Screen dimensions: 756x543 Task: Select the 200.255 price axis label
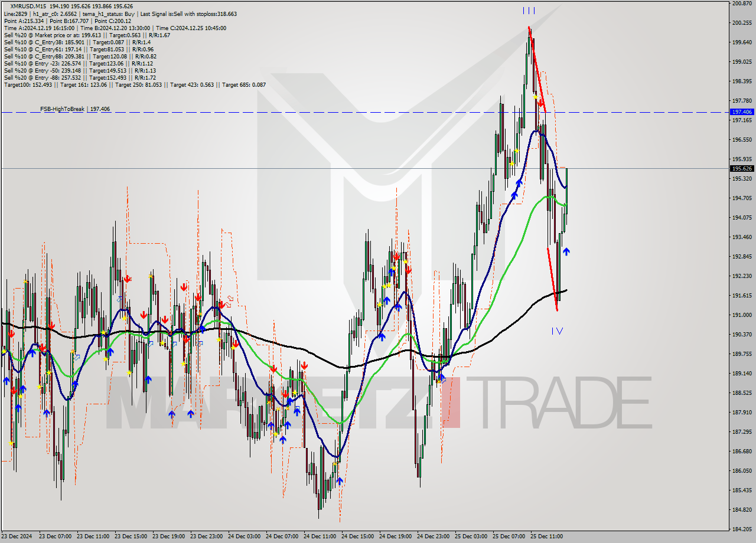click(x=742, y=23)
